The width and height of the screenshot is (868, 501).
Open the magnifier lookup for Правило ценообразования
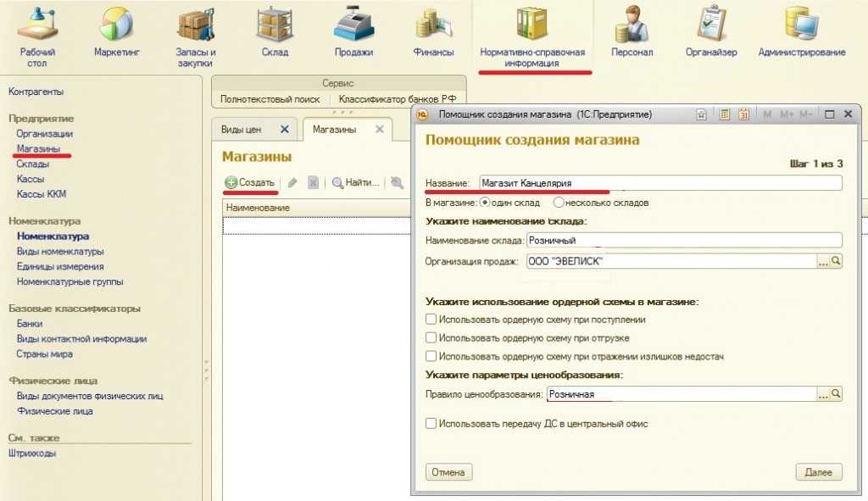pyautogui.click(x=836, y=394)
